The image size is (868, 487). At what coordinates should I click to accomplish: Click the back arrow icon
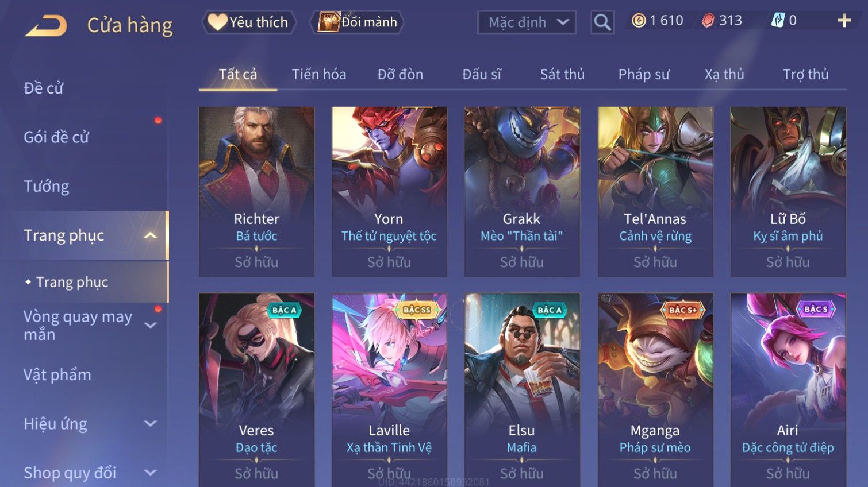tap(47, 25)
